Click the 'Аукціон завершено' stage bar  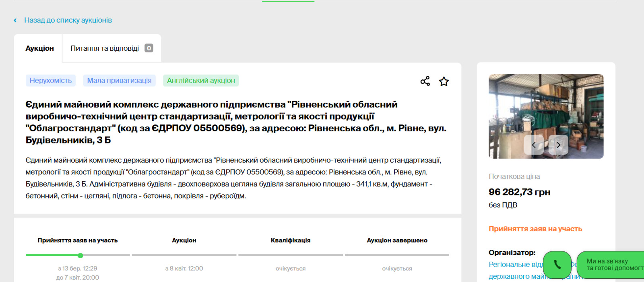click(397, 255)
